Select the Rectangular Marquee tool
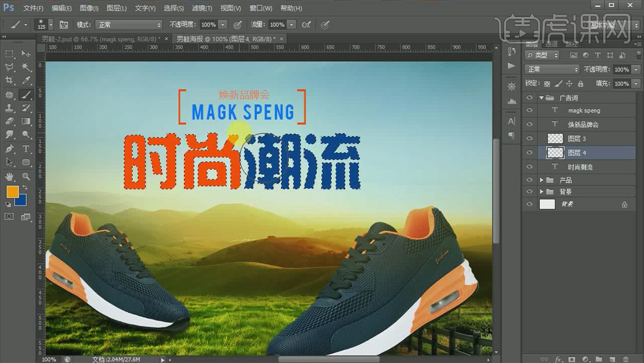 [x=9, y=54]
